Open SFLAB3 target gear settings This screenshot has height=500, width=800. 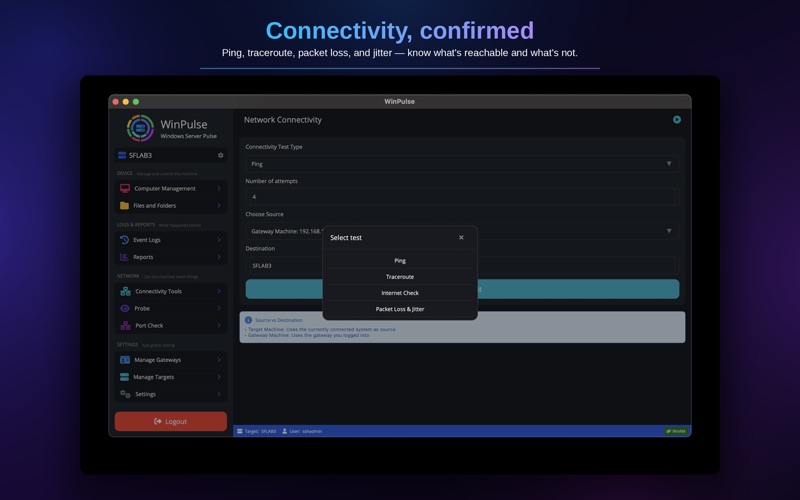coord(220,155)
